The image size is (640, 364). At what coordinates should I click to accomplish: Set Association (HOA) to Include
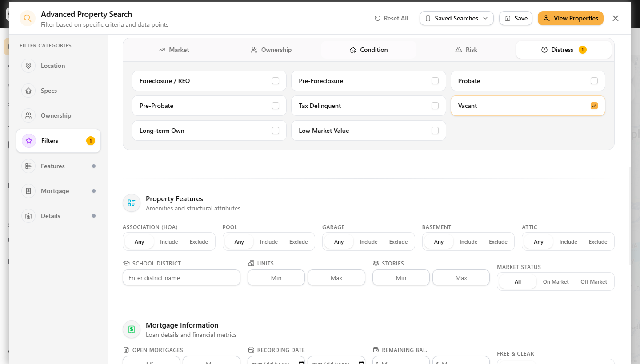169,242
